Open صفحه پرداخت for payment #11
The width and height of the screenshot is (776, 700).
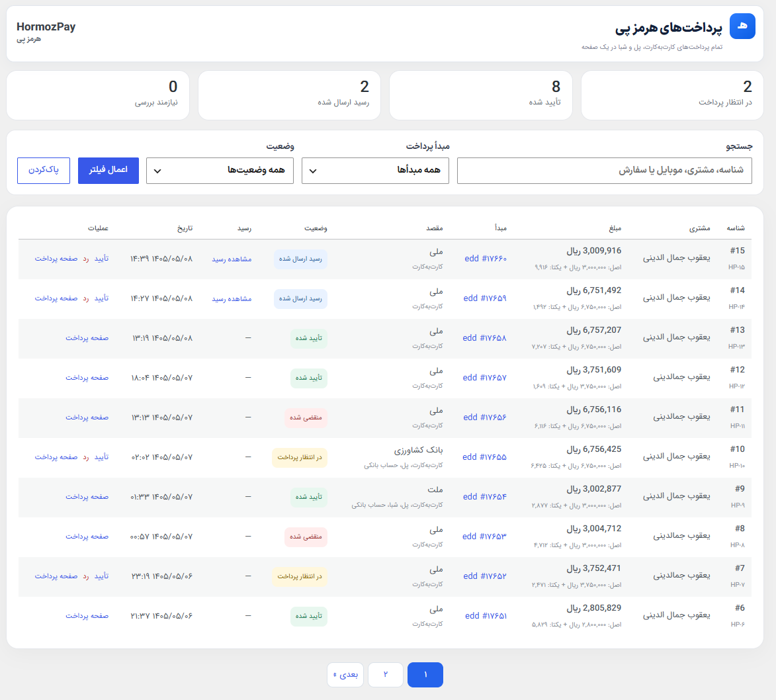[87, 417]
